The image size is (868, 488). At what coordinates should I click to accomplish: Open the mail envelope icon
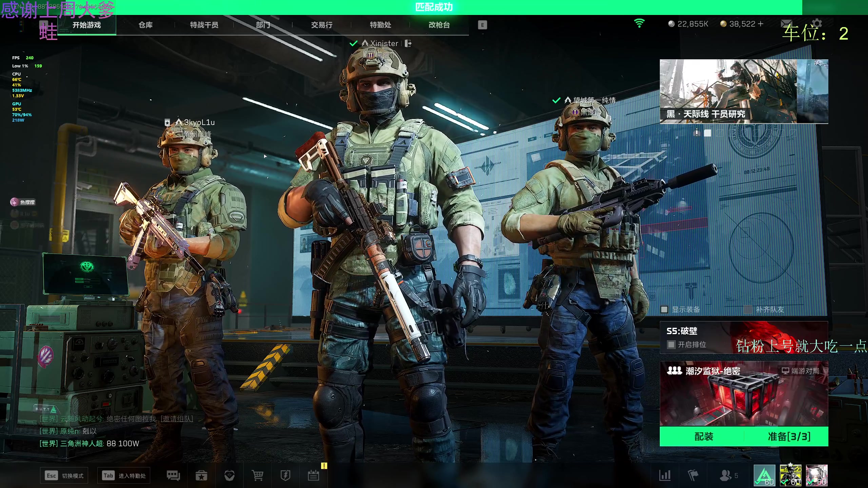(x=786, y=23)
